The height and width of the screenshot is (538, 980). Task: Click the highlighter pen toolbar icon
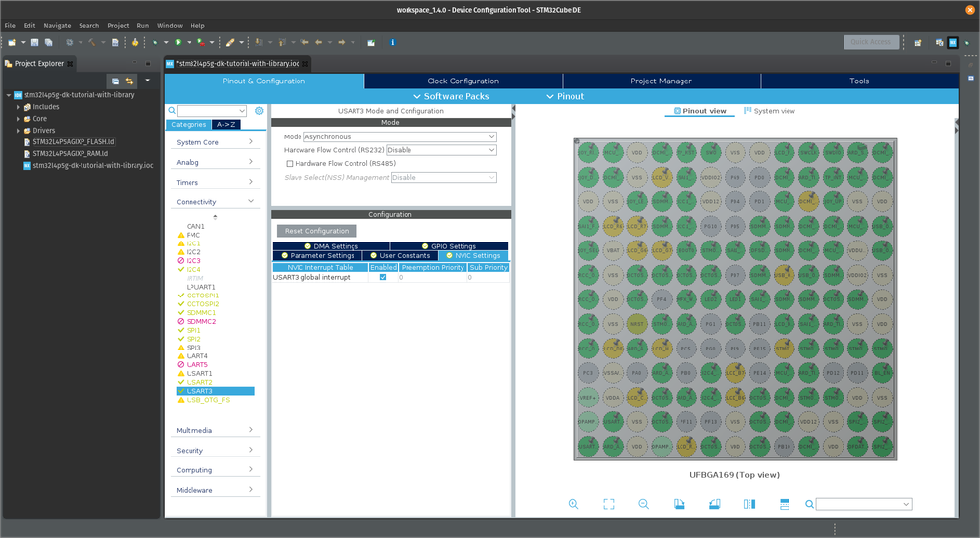coord(230,42)
